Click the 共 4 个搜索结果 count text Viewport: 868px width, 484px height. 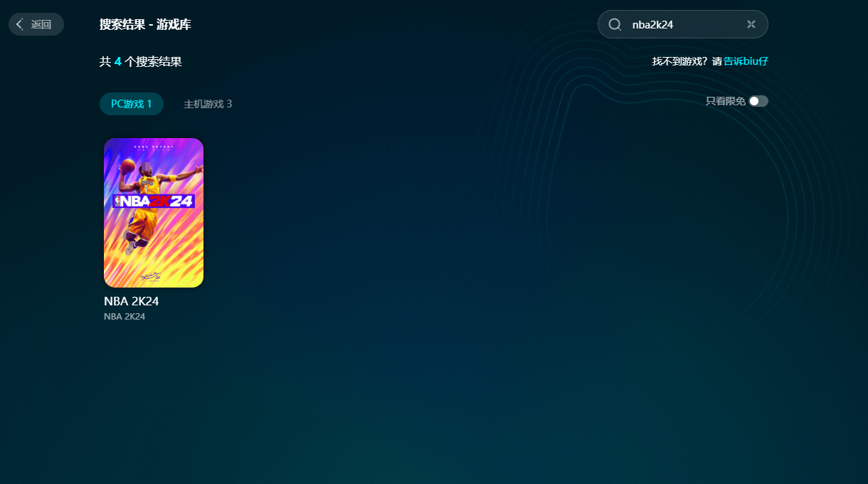[141, 62]
